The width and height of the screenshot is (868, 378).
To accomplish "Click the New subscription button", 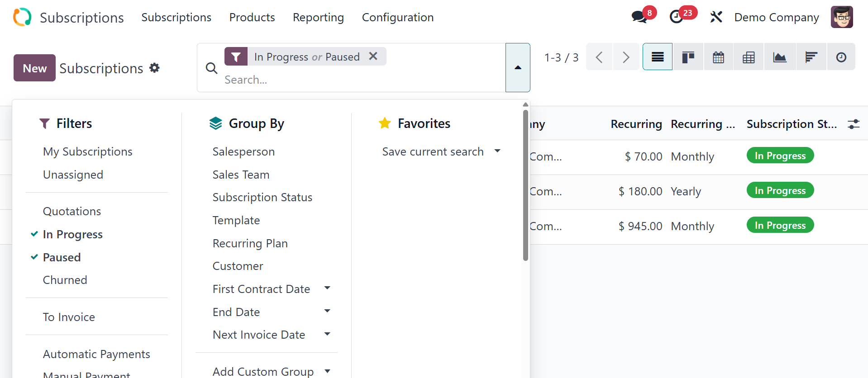I will (x=34, y=68).
